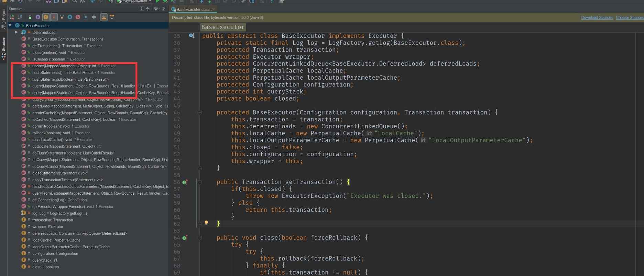Select BaseExecutor(Configuration, Transaction) constructor
The width and height of the screenshot is (644, 276).
pyautogui.click(x=67, y=39)
